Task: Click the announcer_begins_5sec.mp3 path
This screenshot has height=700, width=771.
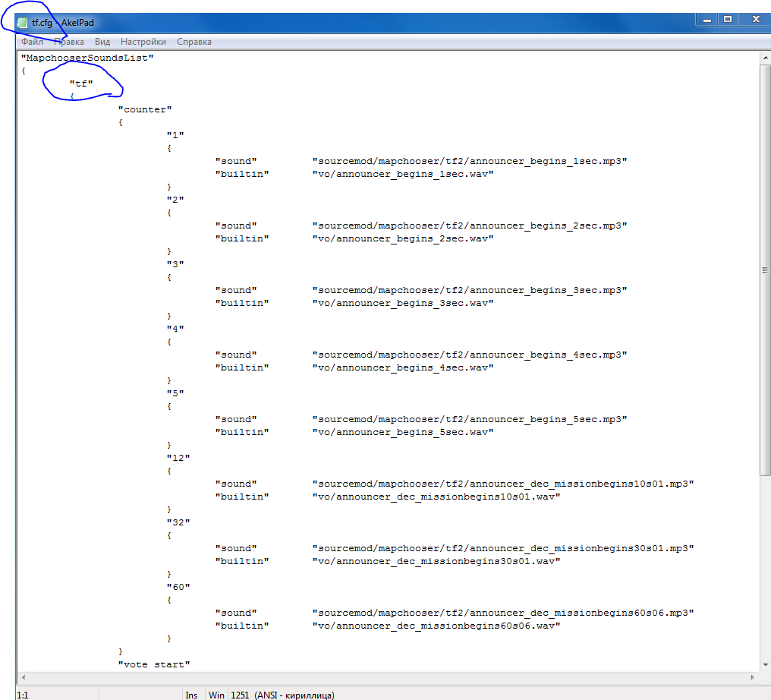Action: coord(470,419)
